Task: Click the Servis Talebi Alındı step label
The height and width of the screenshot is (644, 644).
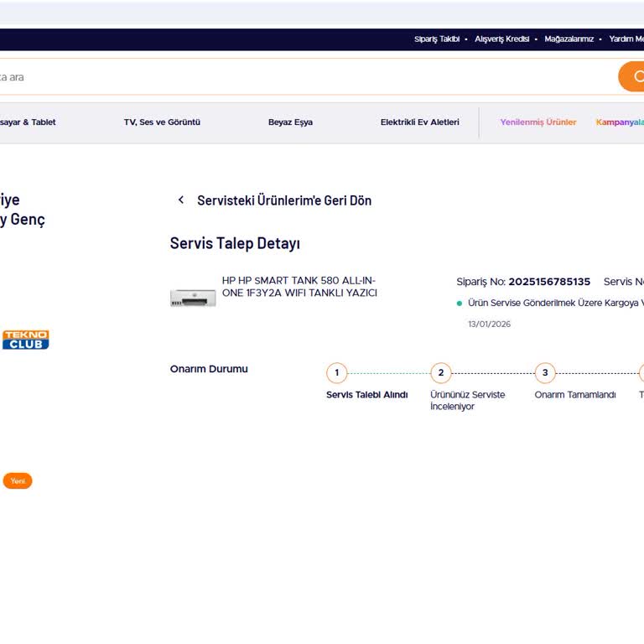Action: point(366,395)
